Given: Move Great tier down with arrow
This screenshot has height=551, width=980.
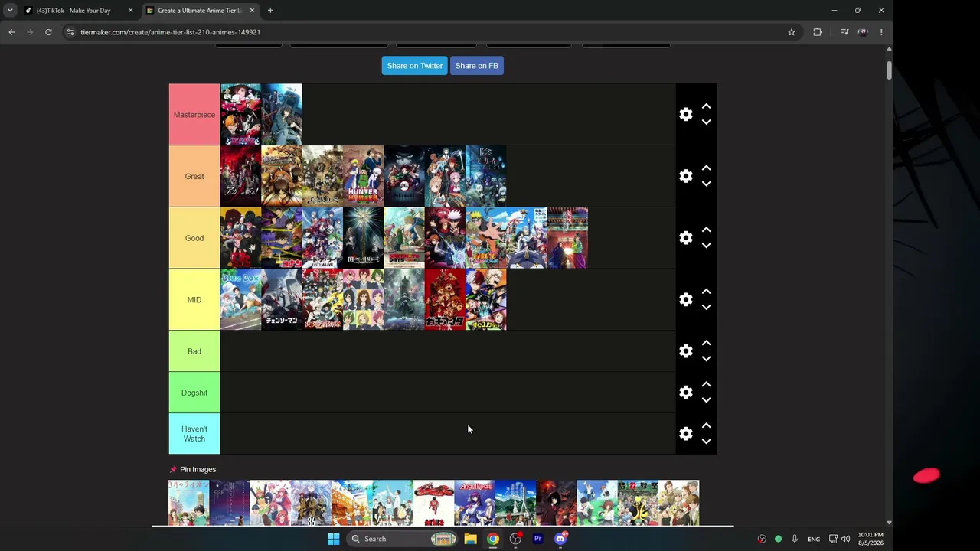Looking at the screenshot, I should 707,184.
